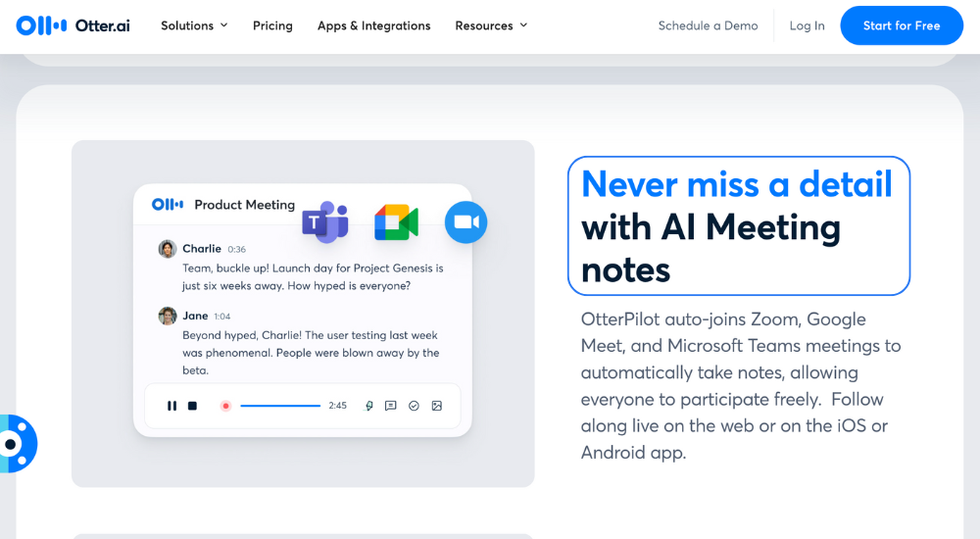
Task: Click the Start for Free button
Action: (902, 25)
